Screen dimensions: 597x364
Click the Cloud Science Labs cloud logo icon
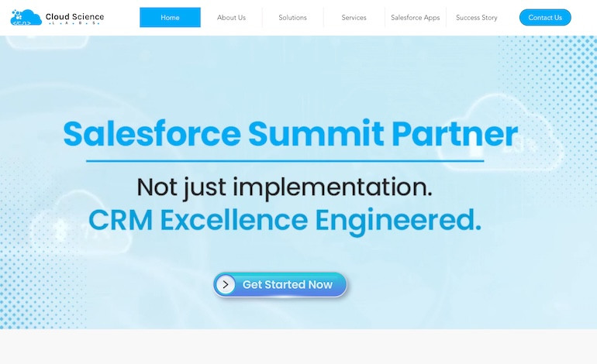26,17
